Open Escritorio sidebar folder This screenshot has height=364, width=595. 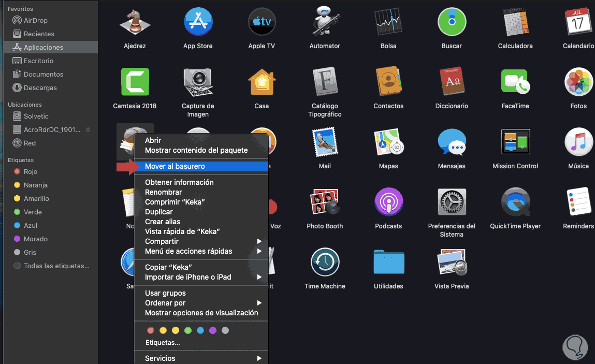(x=50, y=61)
